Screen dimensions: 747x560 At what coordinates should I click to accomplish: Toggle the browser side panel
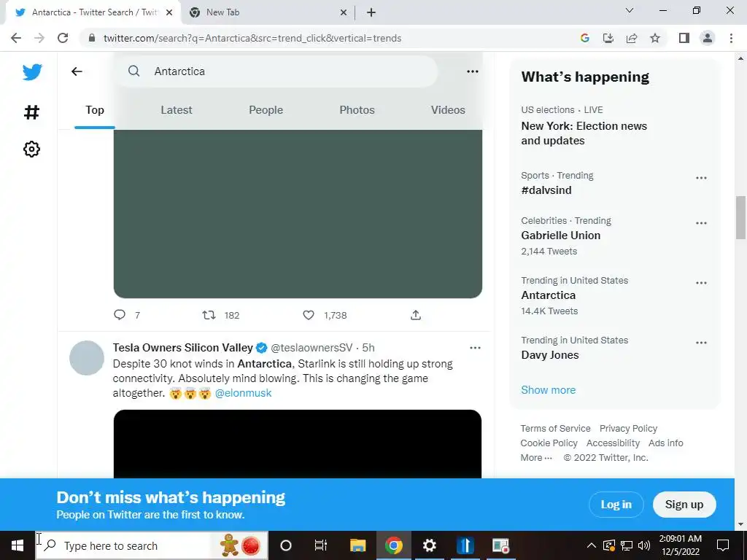coord(684,38)
